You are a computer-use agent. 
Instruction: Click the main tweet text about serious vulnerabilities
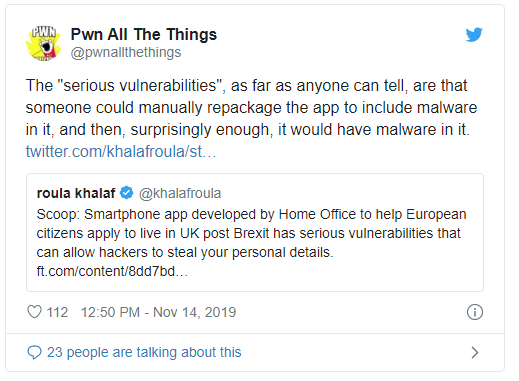(x=251, y=108)
